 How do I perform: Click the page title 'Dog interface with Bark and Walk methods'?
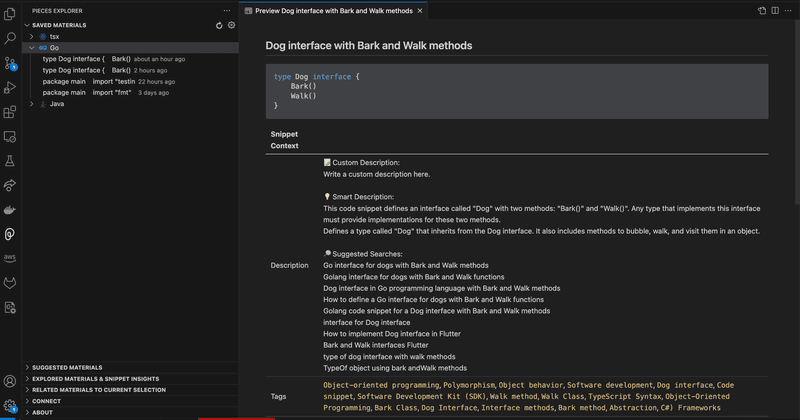click(x=368, y=46)
